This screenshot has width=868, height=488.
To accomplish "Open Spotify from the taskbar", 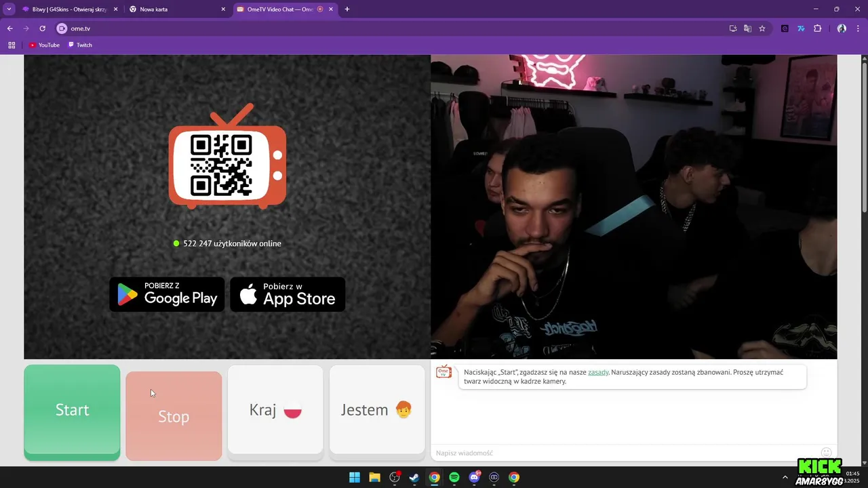I will click(x=454, y=477).
